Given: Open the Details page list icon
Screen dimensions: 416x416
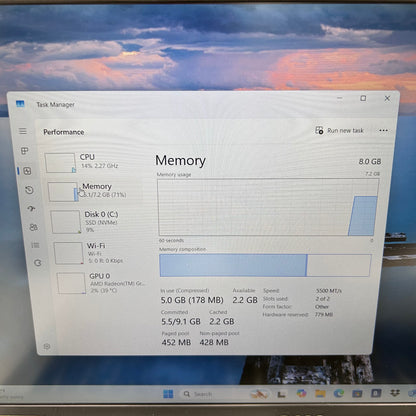Looking at the screenshot, I should (x=35, y=245).
